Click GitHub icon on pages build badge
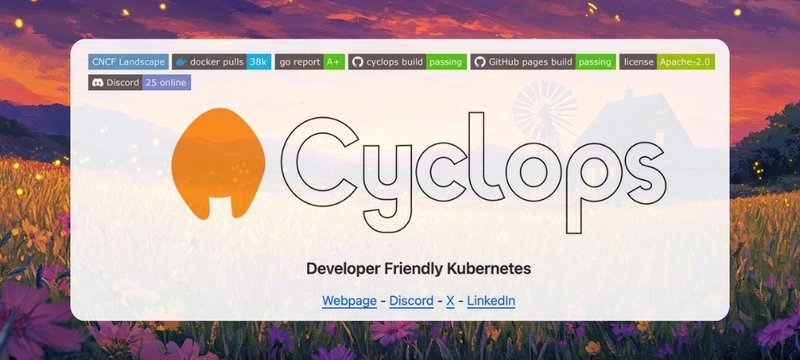 [x=480, y=62]
